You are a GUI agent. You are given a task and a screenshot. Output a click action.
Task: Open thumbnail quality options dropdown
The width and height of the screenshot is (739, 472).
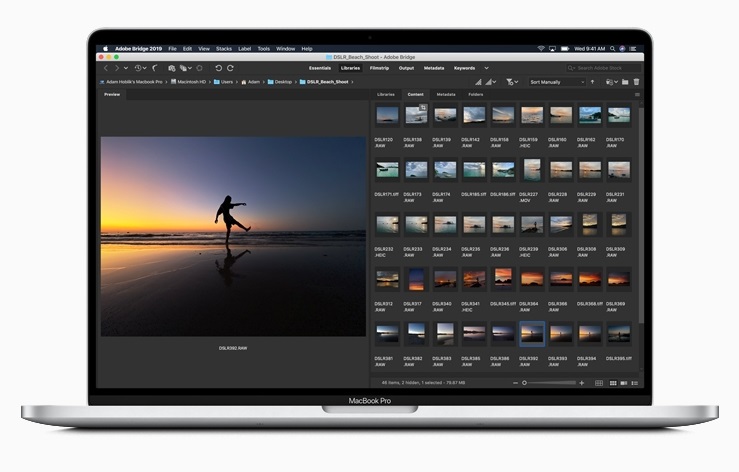click(494, 82)
